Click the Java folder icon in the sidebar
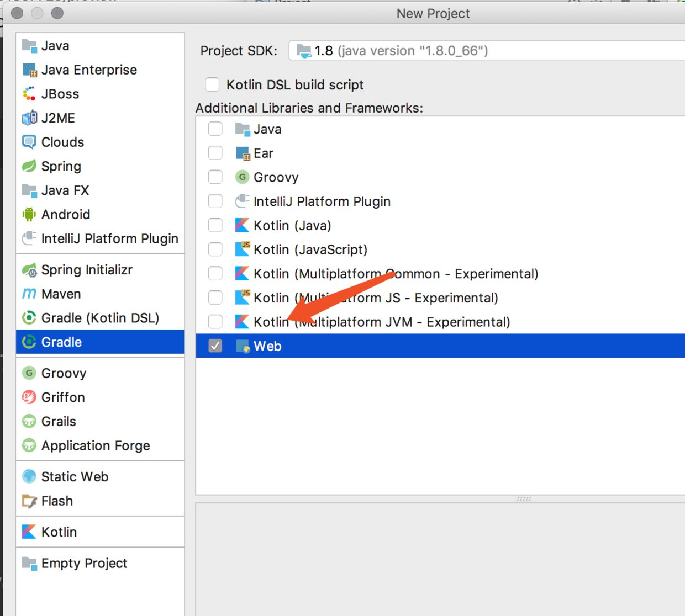 [x=29, y=46]
